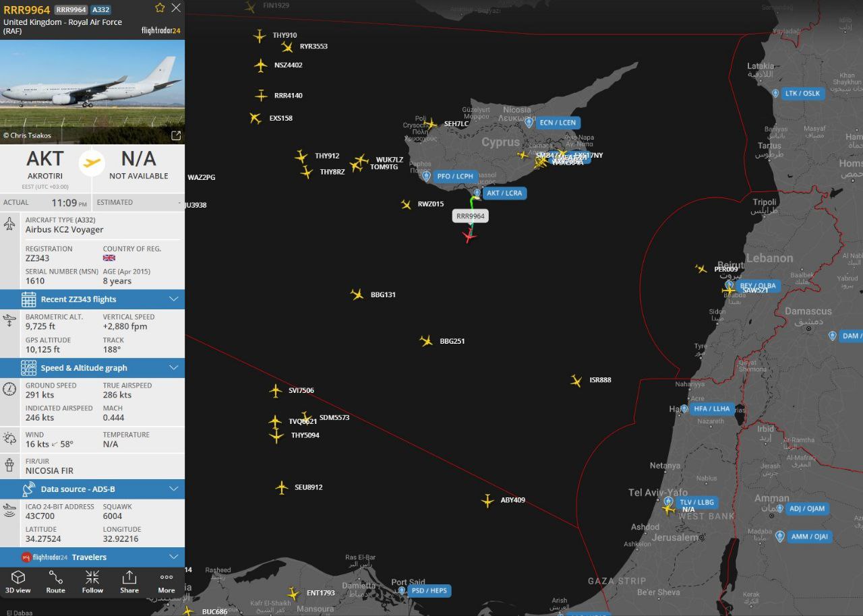Viewport: 863px width, 616px height.
Task: Open the 3D view
Action: tap(18, 582)
